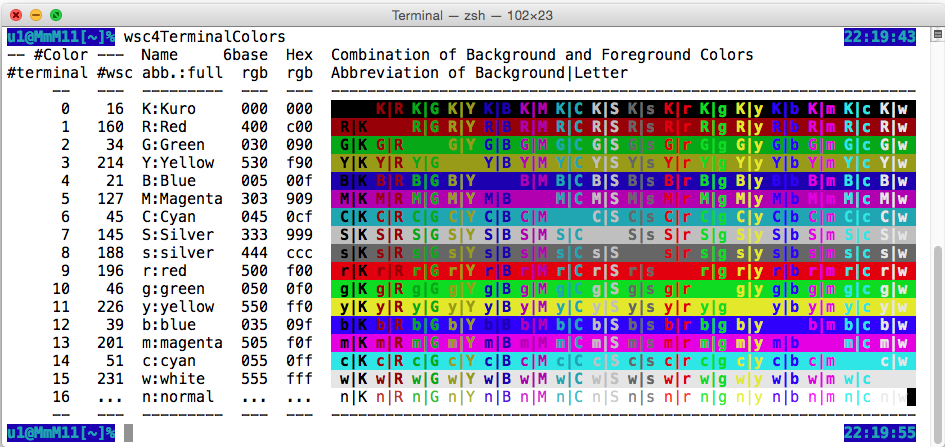945x447 pixels.
Task: Click the bottom-right timestamp 22:19:55
Action: 880,433
